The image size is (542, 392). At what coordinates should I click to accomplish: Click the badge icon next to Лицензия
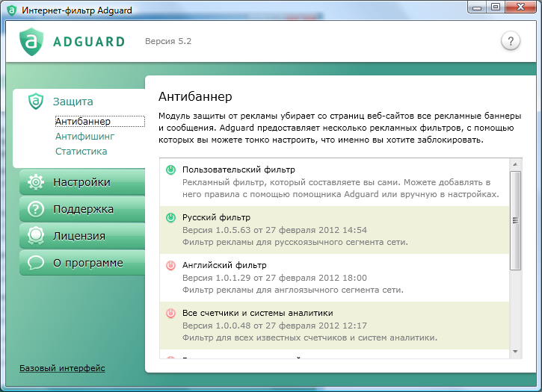[36, 236]
